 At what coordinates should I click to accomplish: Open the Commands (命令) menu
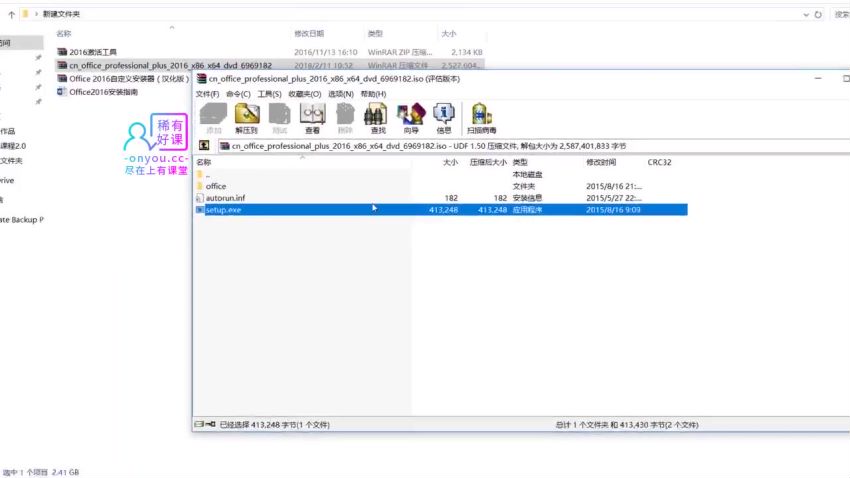(238, 94)
